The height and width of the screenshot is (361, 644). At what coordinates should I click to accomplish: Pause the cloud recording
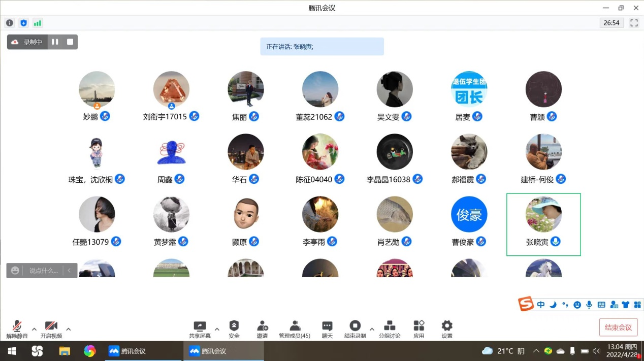point(55,42)
